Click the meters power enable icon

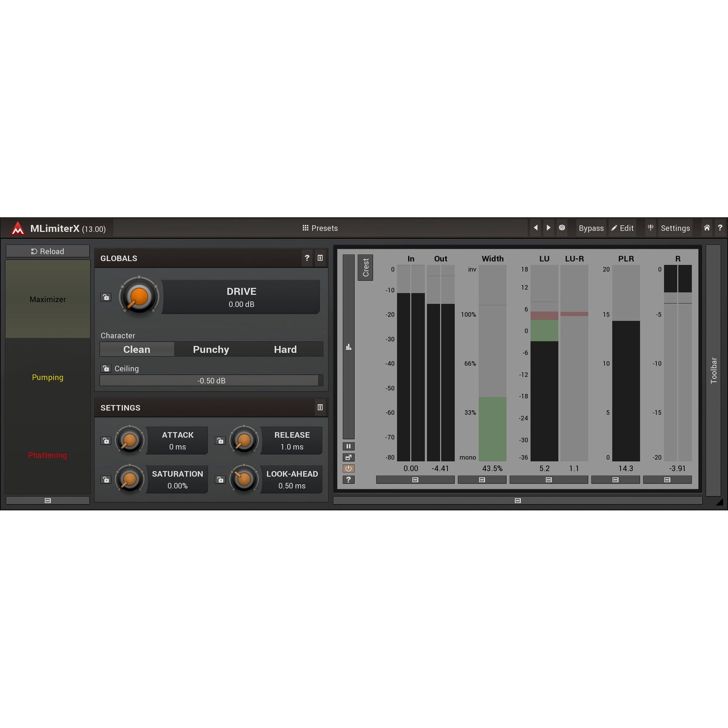(348, 469)
